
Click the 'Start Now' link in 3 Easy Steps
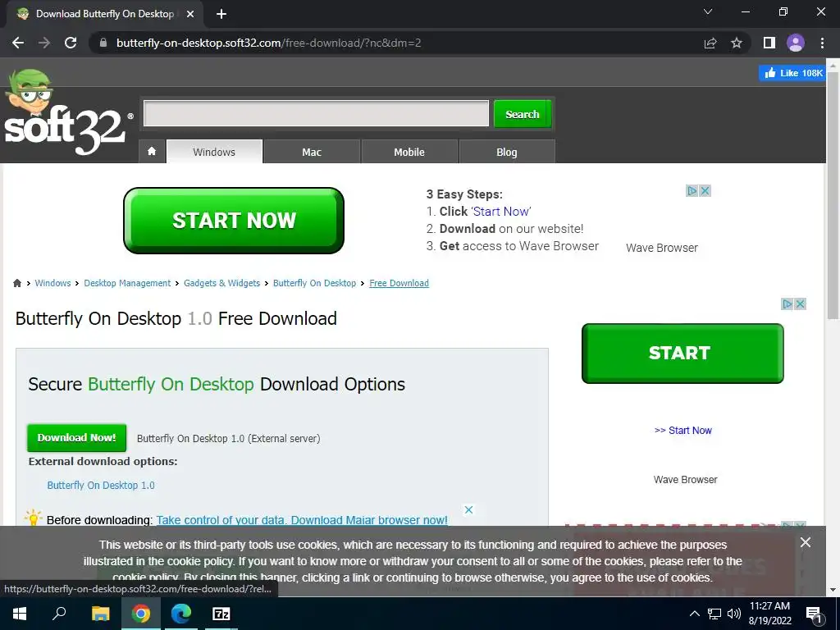(x=501, y=212)
